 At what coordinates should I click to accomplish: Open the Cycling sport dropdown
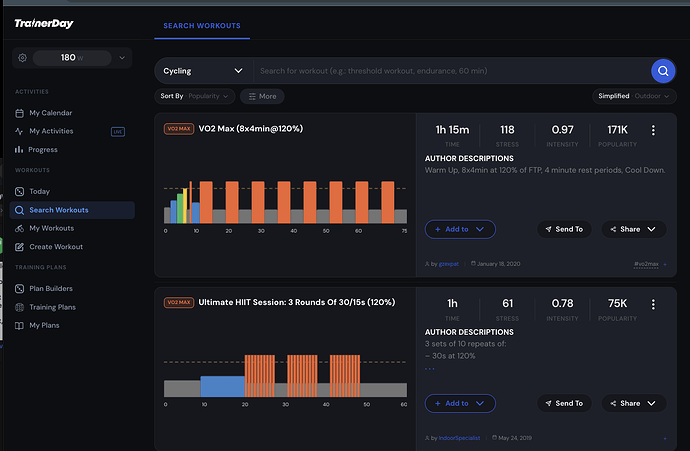pyautogui.click(x=203, y=71)
